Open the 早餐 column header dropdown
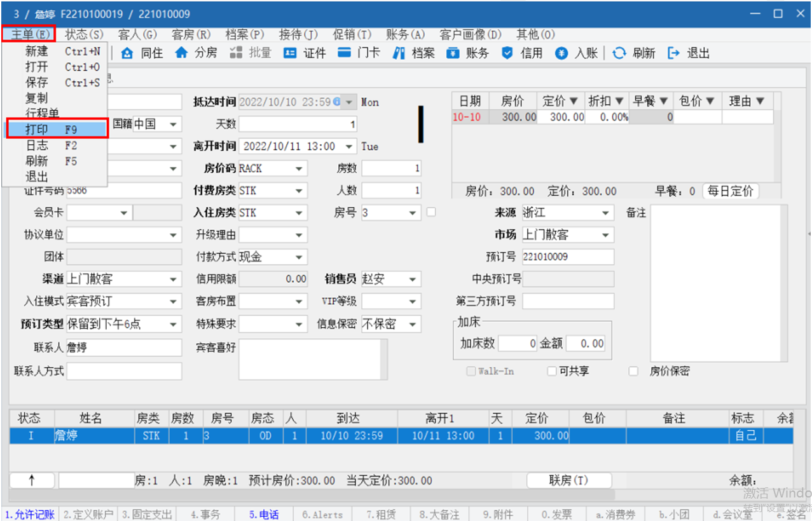This screenshot has height=521, width=812. [664, 101]
